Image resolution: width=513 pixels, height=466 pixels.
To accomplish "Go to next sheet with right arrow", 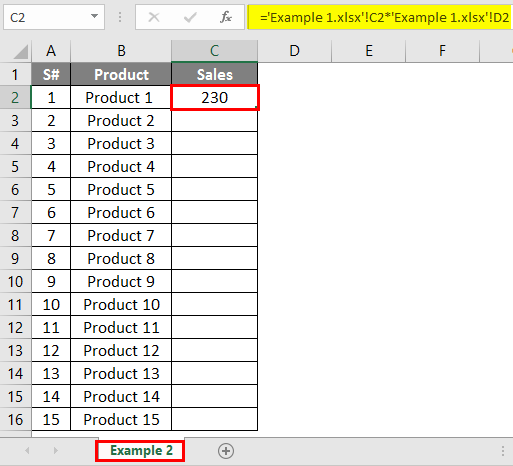I will click(x=56, y=451).
